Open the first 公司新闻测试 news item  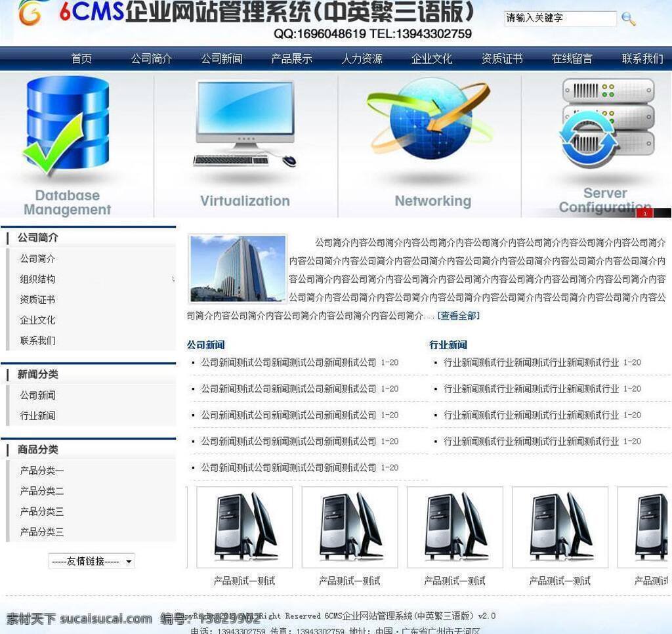pos(289,363)
